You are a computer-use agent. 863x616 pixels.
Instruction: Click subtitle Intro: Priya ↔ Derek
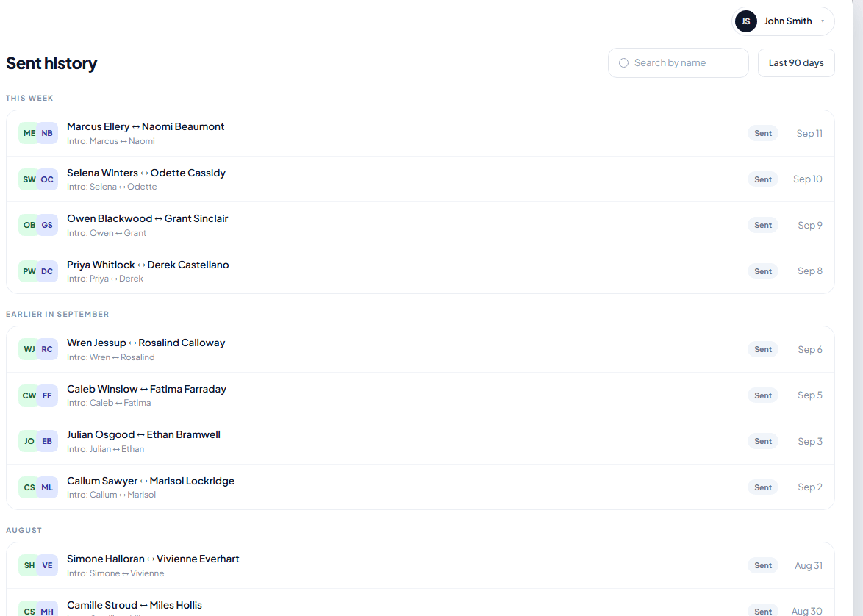(x=105, y=279)
